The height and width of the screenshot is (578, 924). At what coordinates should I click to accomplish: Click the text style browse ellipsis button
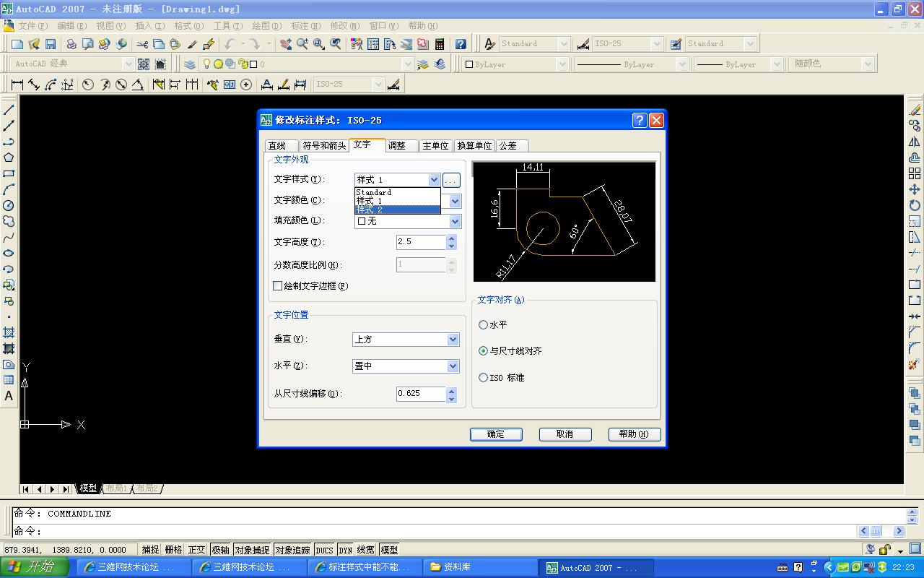(x=451, y=180)
